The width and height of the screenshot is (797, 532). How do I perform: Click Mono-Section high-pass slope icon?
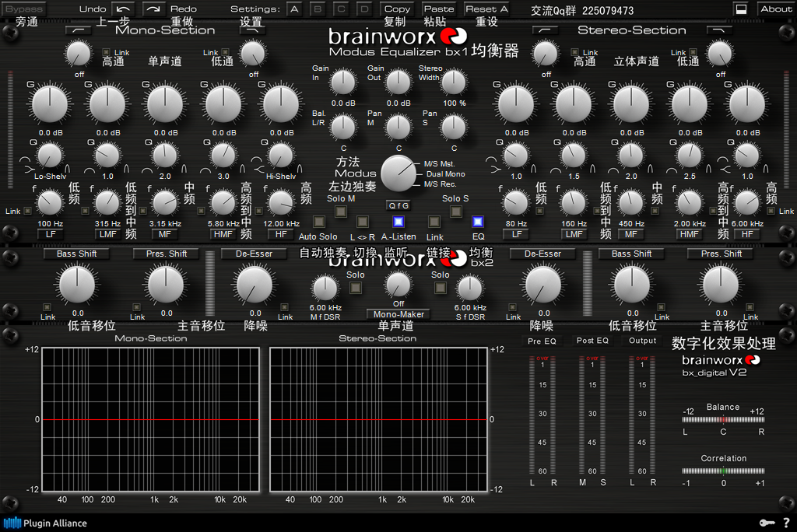(79, 30)
